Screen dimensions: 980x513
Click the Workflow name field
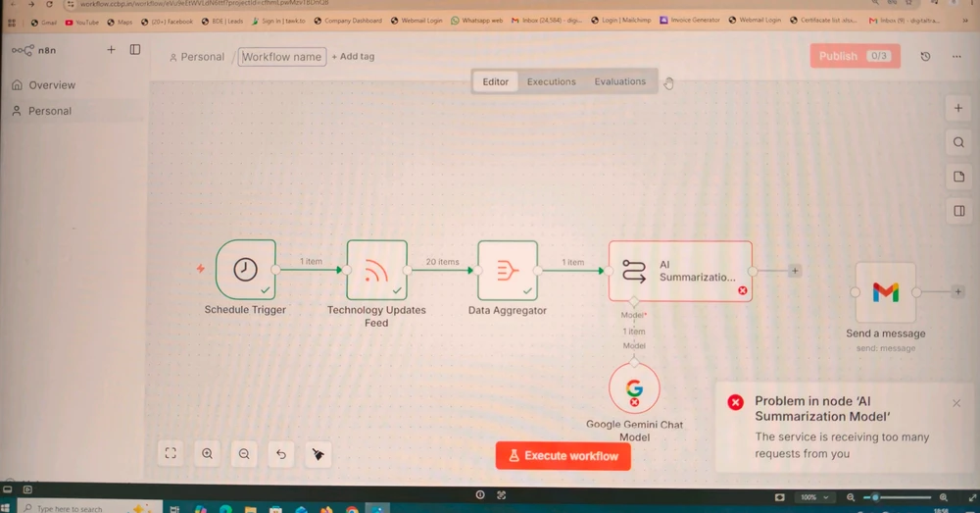(282, 57)
